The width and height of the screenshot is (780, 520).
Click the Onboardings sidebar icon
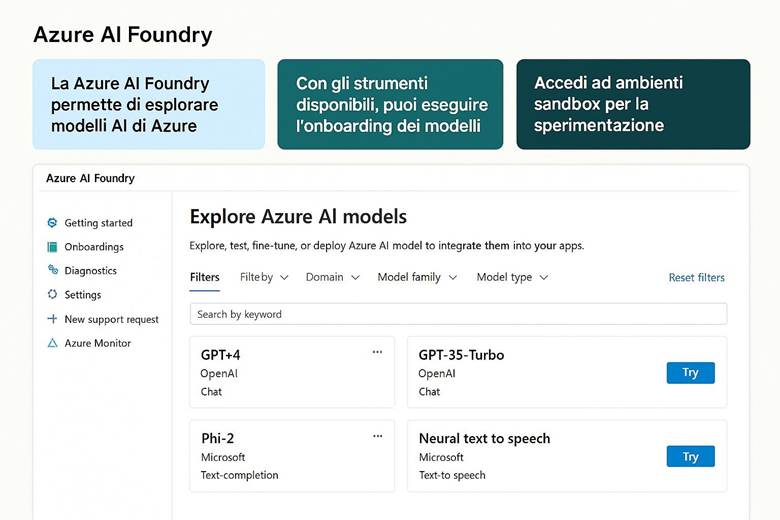pos(52,247)
